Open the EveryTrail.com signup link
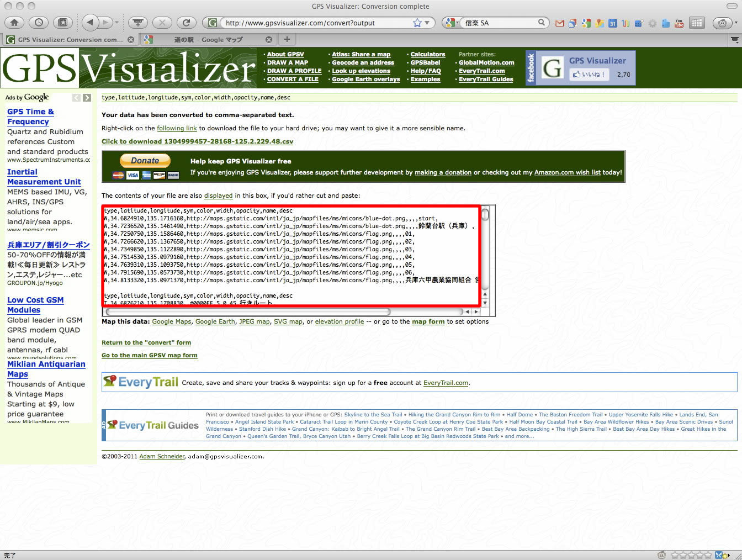The height and width of the screenshot is (560, 742). (x=446, y=383)
